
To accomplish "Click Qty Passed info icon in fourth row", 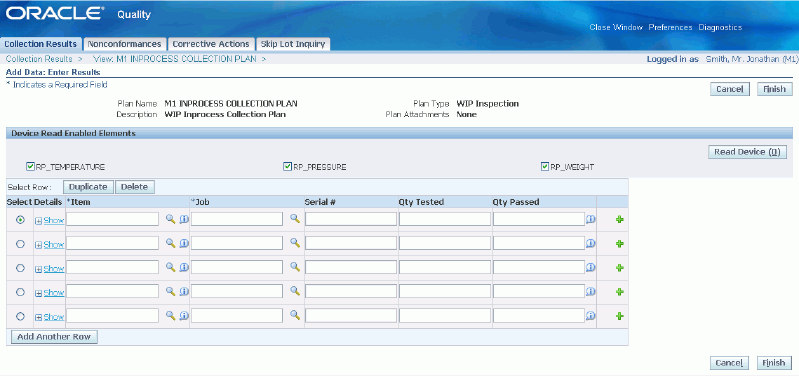I will point(591,291).
